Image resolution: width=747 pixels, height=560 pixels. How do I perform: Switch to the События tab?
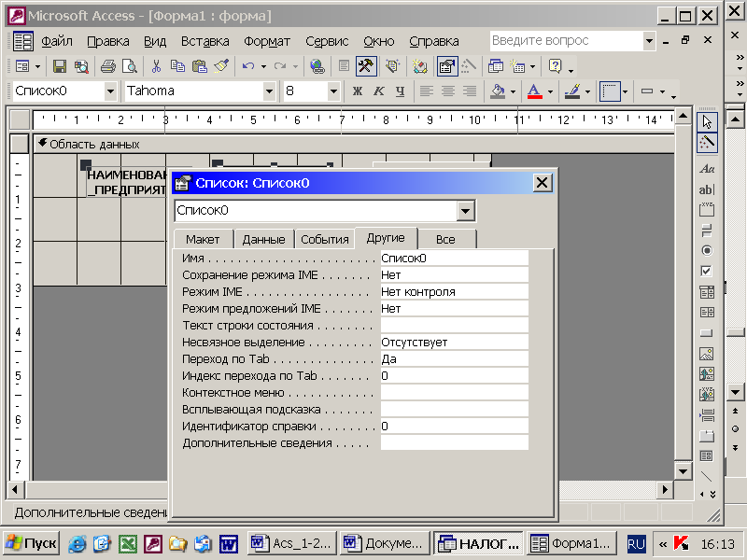coord(325,240)
